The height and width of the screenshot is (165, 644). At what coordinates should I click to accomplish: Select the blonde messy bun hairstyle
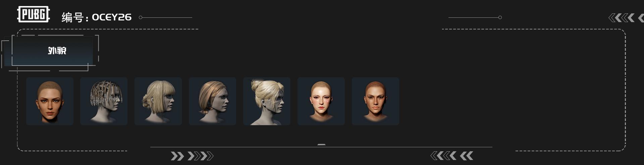267,101
